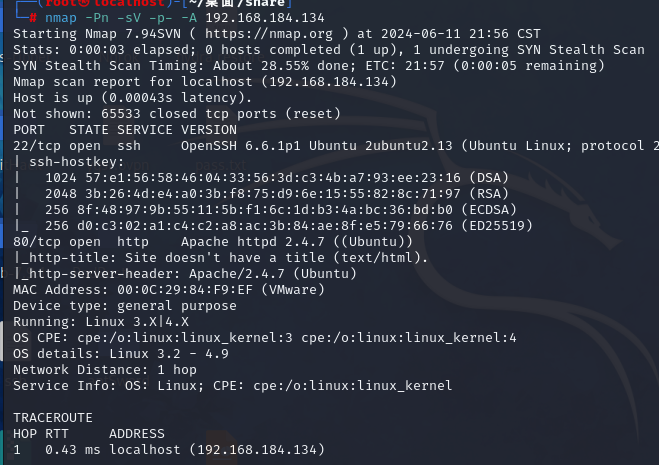
Task: Click the target IP 192.168.184.134 in command
Action: tap(265, 18)
